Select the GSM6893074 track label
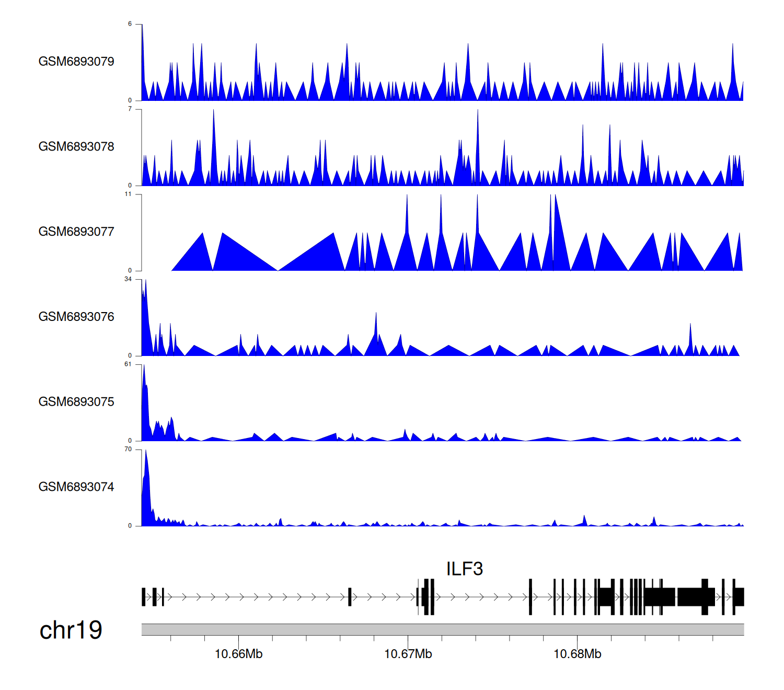784x690 pixels. [x=76, y=487]
